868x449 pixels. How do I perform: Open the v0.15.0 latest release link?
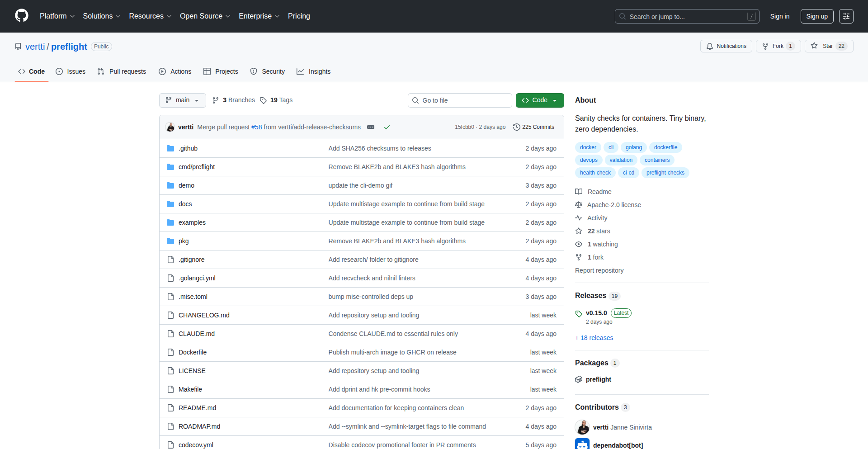[x=596, y=312]
